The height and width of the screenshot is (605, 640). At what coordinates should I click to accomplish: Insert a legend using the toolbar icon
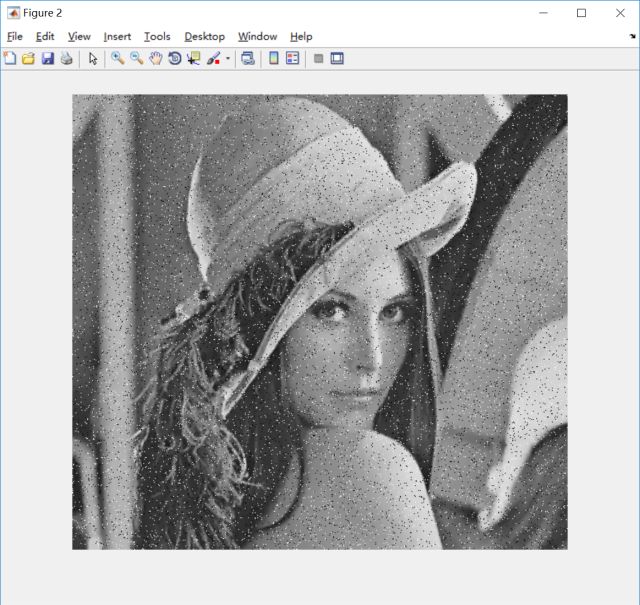tap(293, 59)
